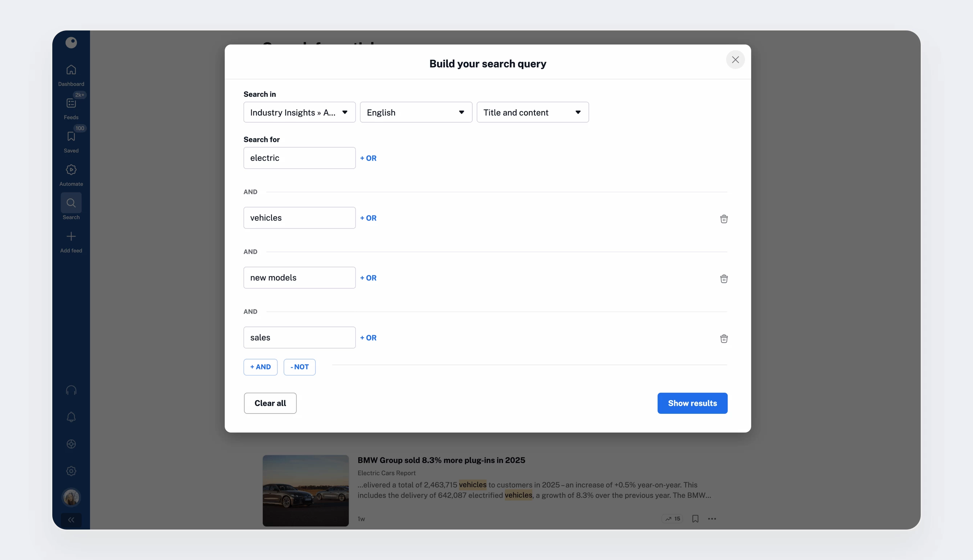
Task: Collapse the sidebar with double chevron
Action: point(71,520)
